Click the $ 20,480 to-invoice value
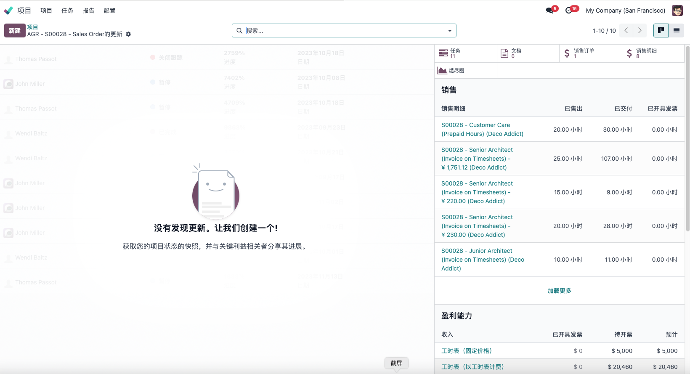 (620, 367)
